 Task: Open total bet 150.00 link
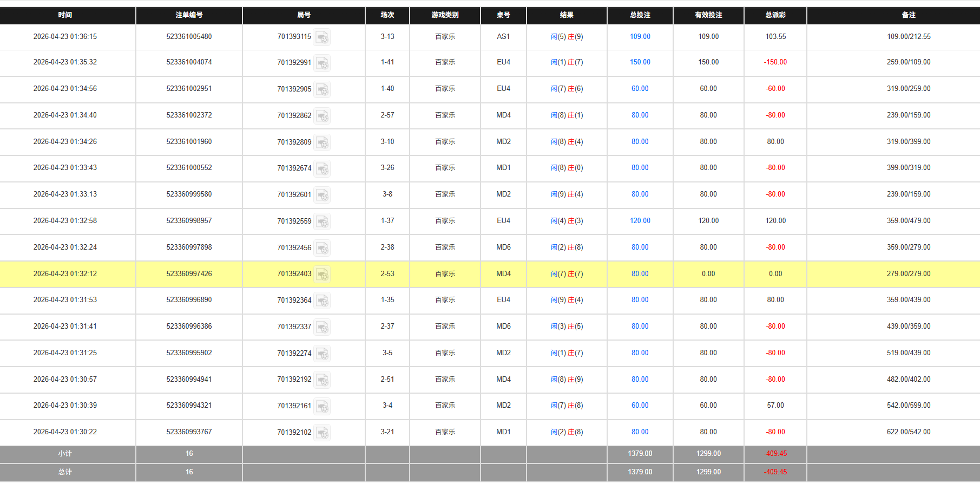pos(640,62)
